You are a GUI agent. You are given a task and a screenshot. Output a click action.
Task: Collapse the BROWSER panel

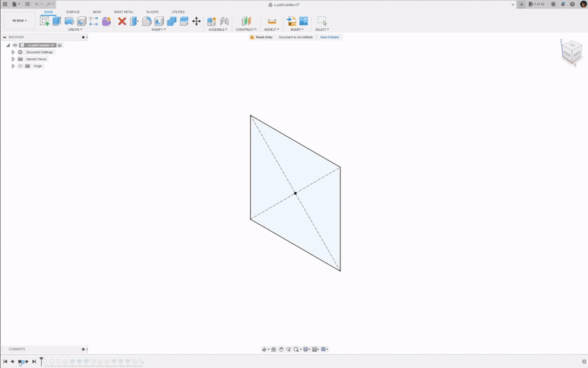tap(4, 38)
